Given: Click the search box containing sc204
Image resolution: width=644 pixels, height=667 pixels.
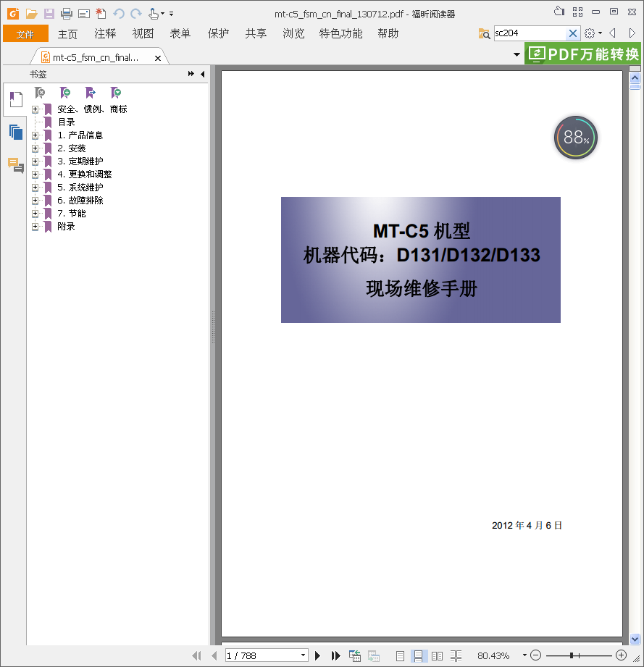Looking at the screenshot, I should coord(530,33).
